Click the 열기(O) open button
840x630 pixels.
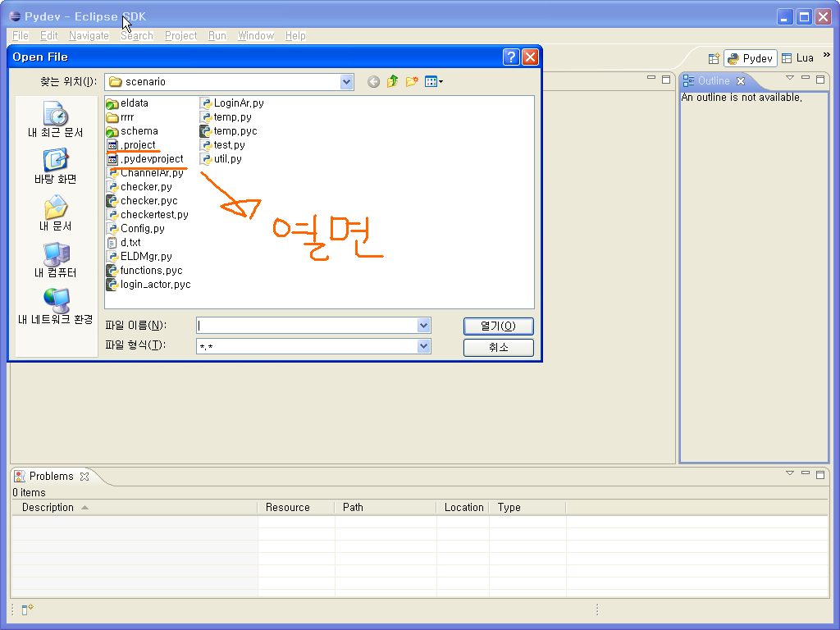click(x=498, y=326)
